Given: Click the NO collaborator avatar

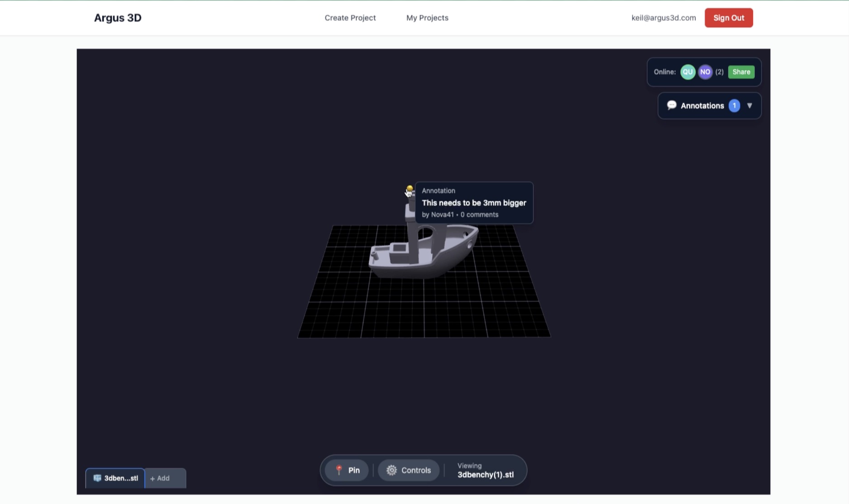Looking at the screenshot, I should [705, 71].
